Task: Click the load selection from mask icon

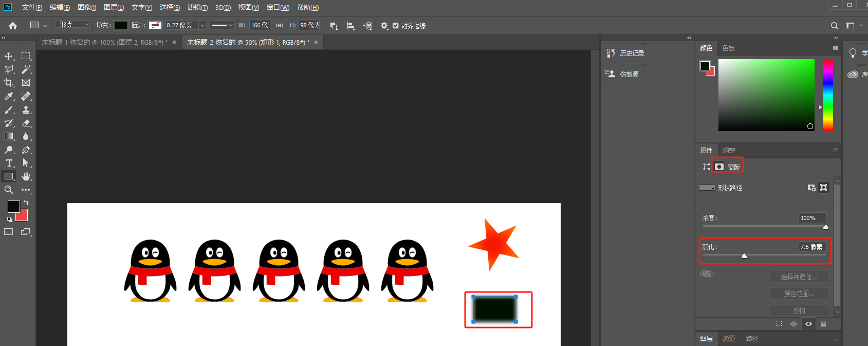Action: point(779,324)
